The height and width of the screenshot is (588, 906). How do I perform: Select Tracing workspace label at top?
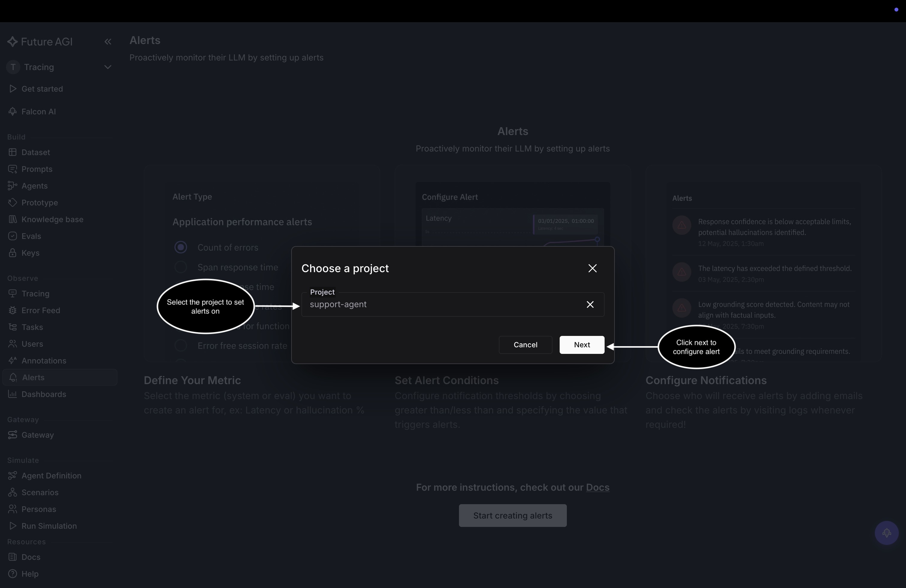pos(39,67)
